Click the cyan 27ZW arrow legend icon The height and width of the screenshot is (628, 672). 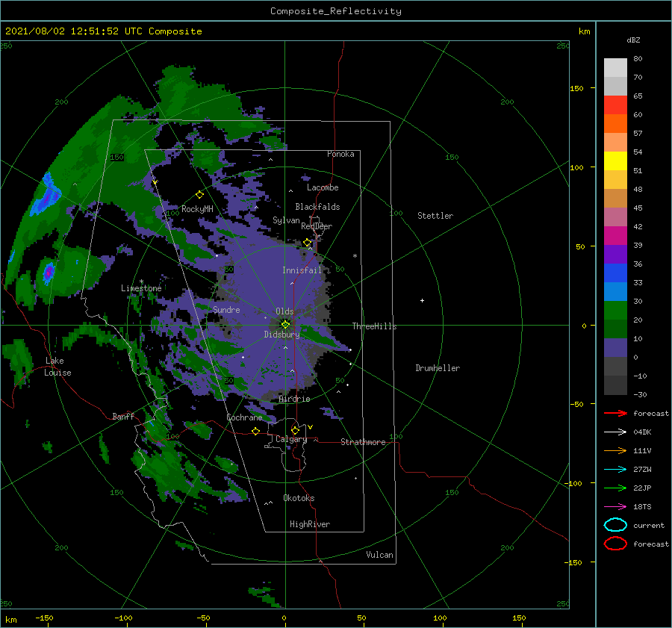coord(615,469)
